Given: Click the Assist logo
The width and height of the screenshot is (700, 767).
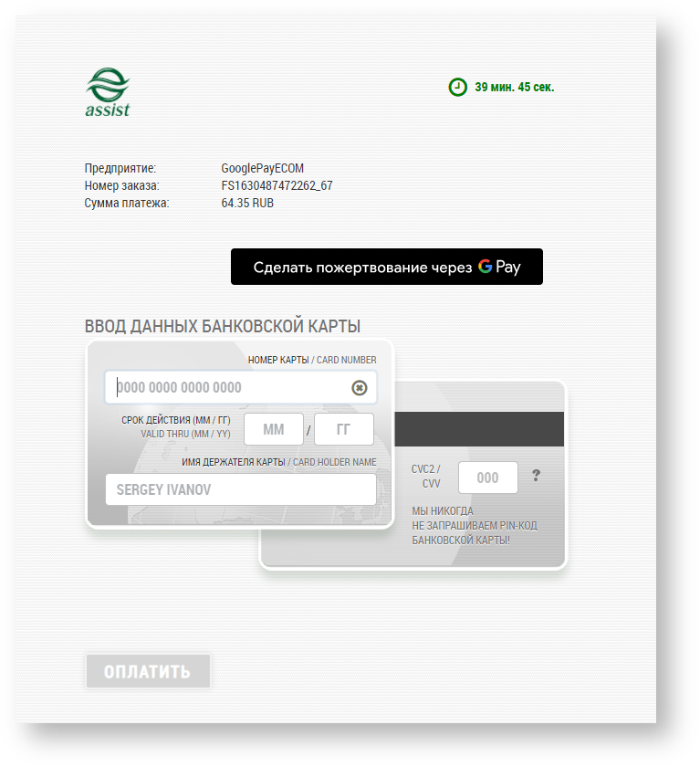Looking at the screenshot, I should point(108,93).
